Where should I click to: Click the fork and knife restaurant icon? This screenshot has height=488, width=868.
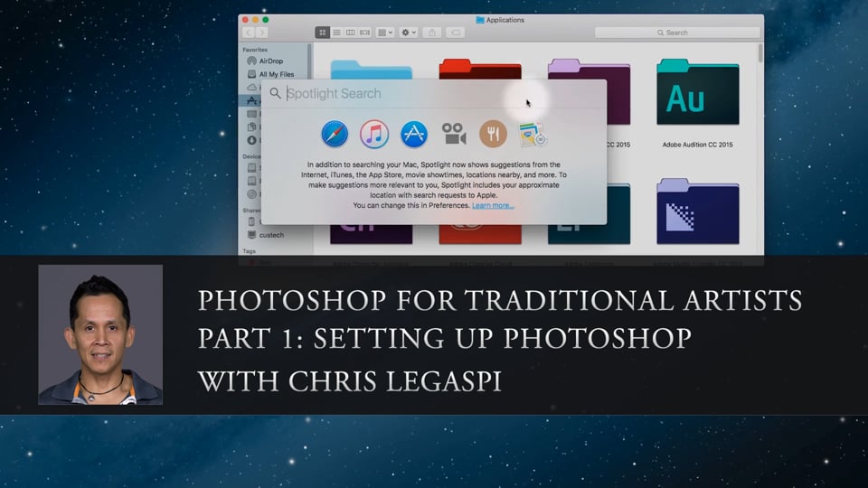(x=494, y=134)
